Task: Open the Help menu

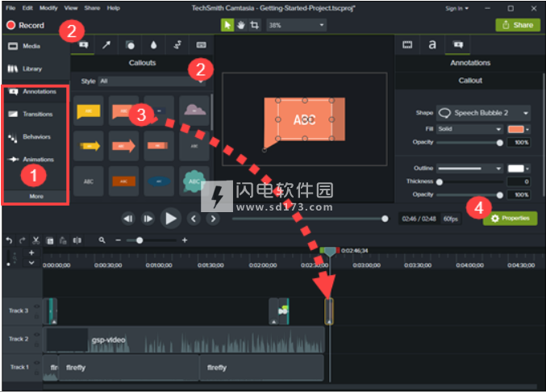Action: [x=113, y=7]
